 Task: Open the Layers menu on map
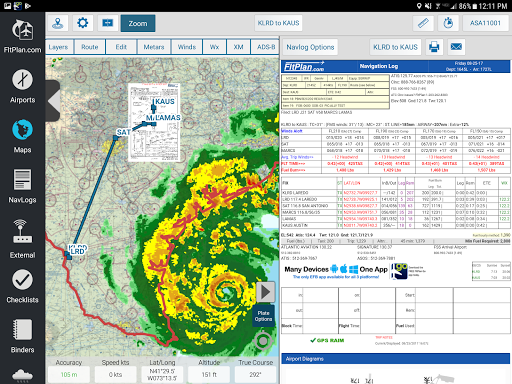click(58, 47)
